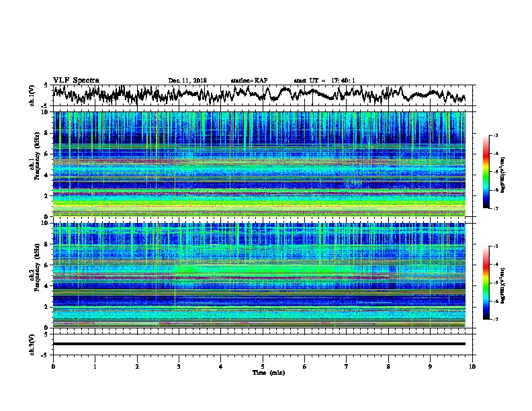Click time axis tick label "7"
Viewport: 532px width, 411px height.
pyautogui.click(x=347, y=366)
